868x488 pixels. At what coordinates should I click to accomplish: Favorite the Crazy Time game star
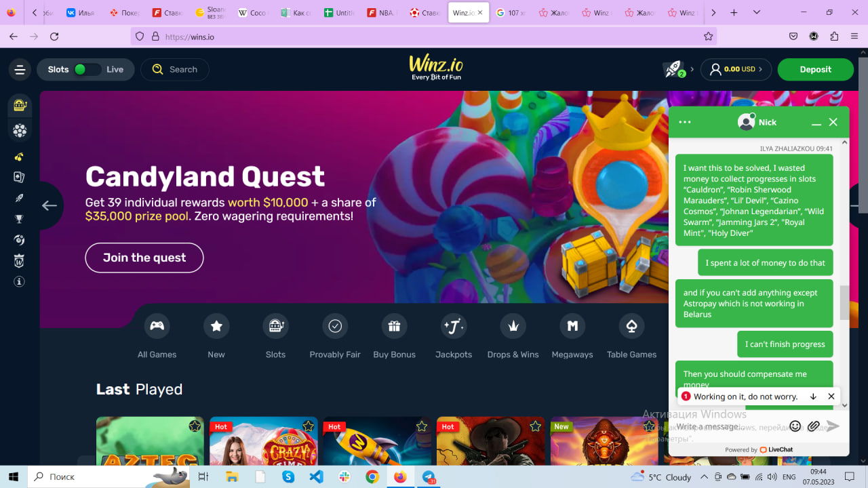pyautogui.click(x=309, y=426)
